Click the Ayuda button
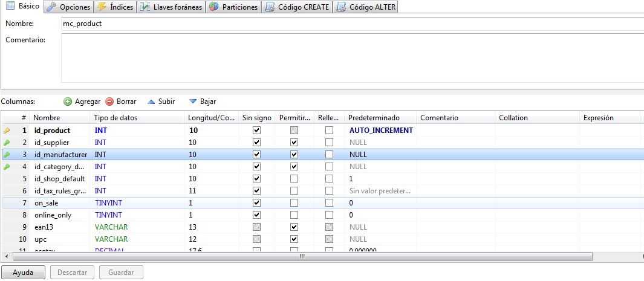Screen dimensions: 644x281 pyautogui.click(x=23, y=273)
